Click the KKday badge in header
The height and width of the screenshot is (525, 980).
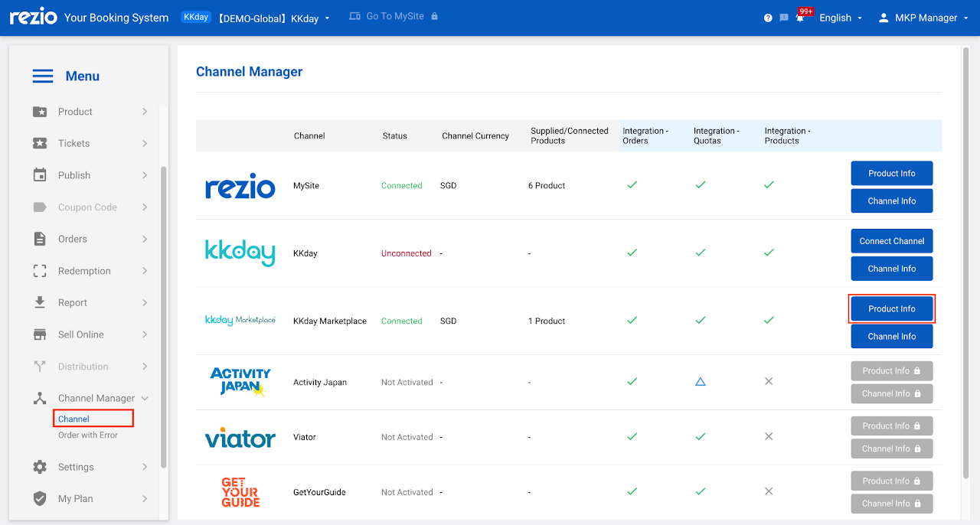(x=196, y=17)
